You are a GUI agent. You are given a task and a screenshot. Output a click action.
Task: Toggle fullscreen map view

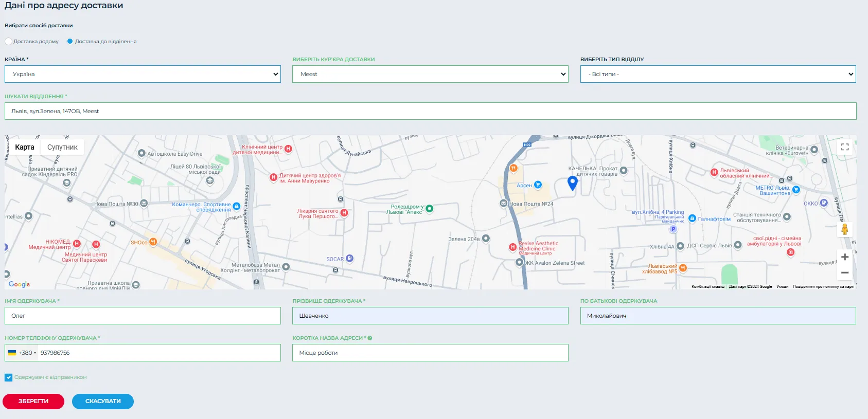[844, 147]
